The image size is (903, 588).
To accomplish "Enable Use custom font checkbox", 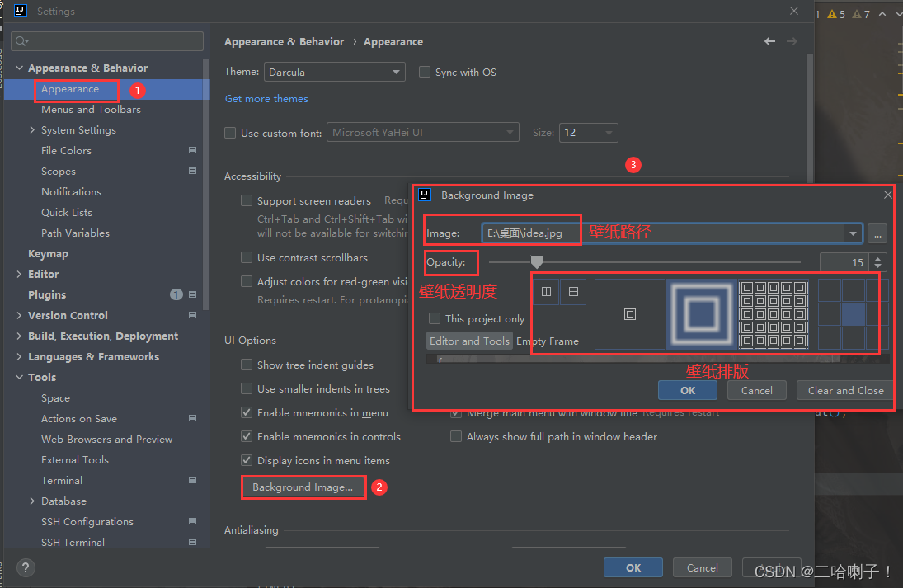I will click(x=230, y=133).
